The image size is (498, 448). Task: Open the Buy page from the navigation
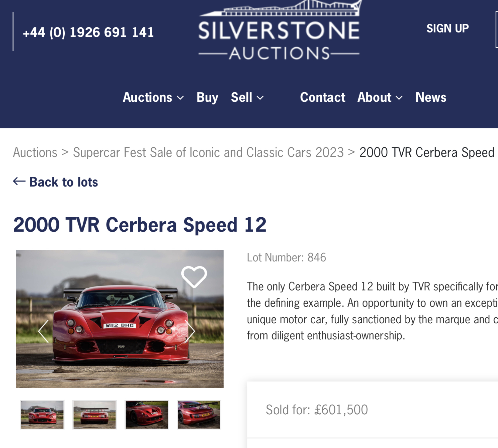(x=207, y=97)
